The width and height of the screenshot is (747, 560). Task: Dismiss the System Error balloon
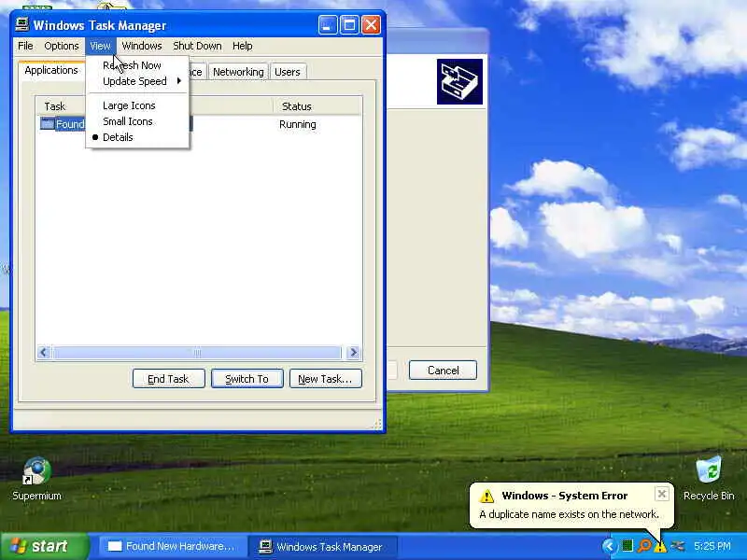(662, 494)
